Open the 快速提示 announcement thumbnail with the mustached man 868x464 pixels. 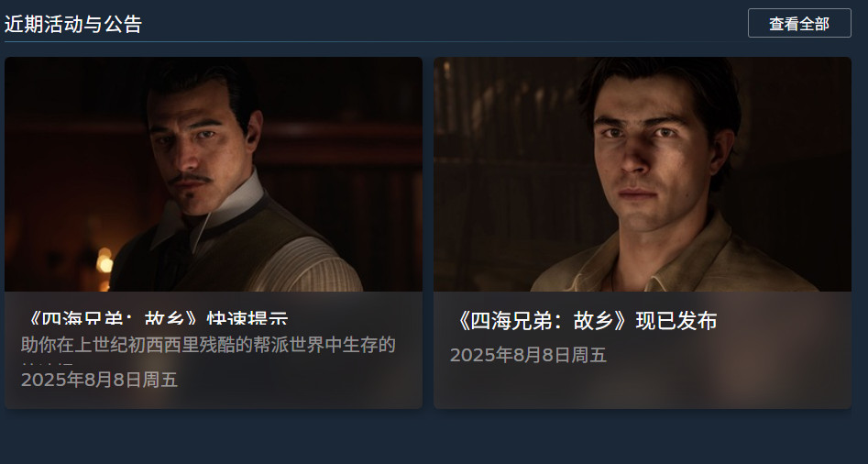[214, 174]
